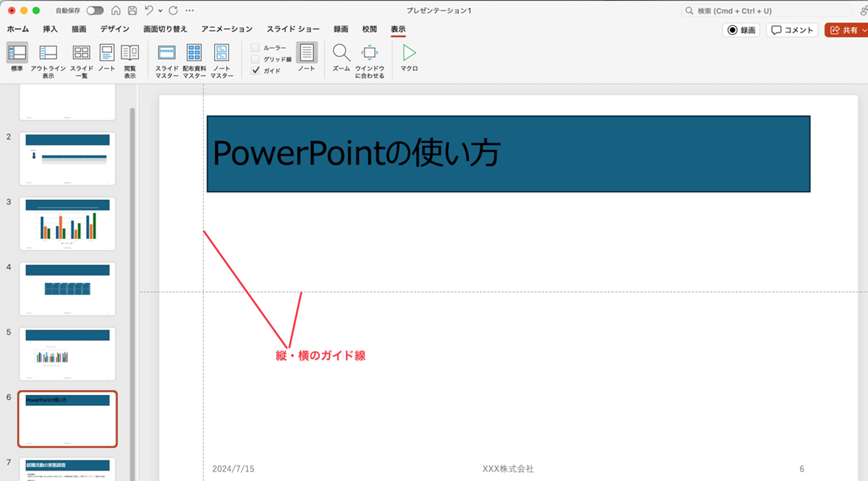868x481 pixels.
Task: Click the footer text XXX株式会社
Action: pos(508,468)
